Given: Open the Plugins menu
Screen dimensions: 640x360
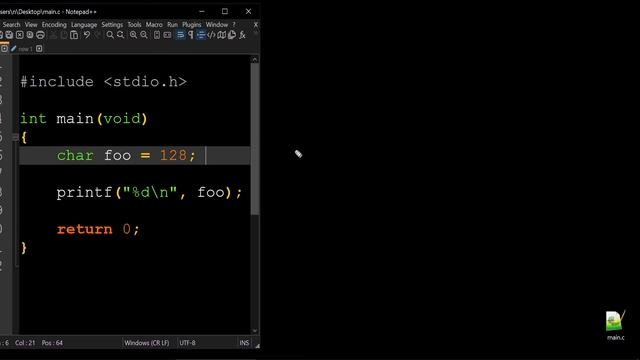Looking at the screenshot, I should click(192, 24).
